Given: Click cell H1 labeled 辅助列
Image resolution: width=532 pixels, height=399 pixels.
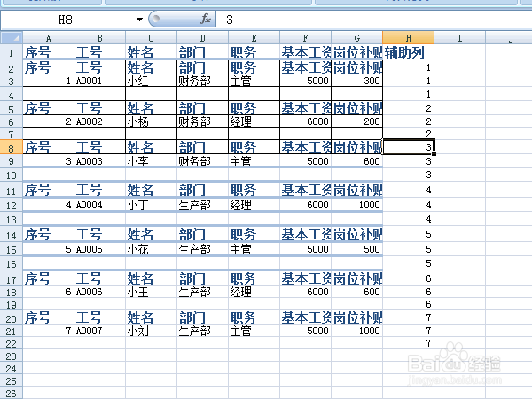Looking at the screenshot, I should pyautogui.click(x=409, y=52).
